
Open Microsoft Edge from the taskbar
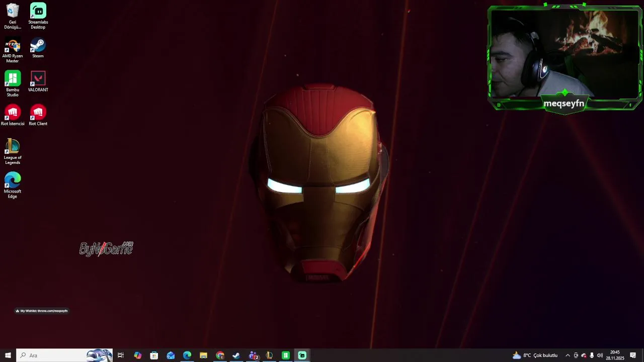tap(187, 355)
